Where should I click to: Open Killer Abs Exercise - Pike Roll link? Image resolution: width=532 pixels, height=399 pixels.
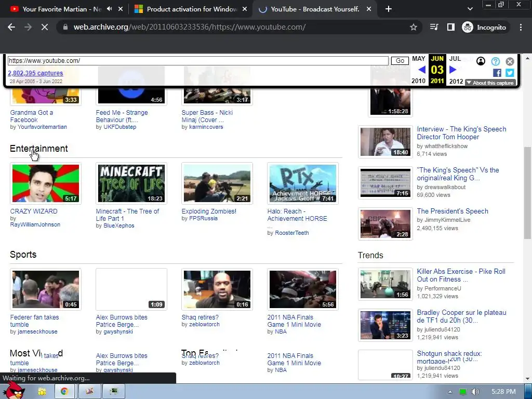461,275
